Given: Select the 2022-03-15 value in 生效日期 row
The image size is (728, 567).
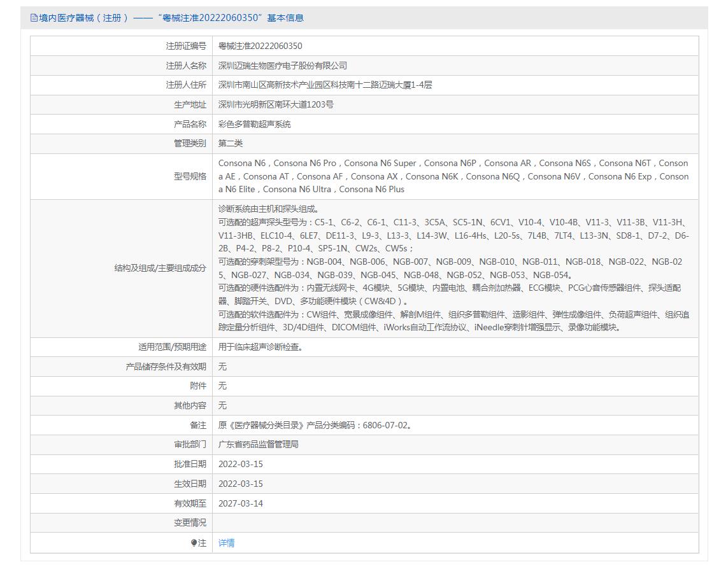Looking at the screenshot, I should pos(241,484).
